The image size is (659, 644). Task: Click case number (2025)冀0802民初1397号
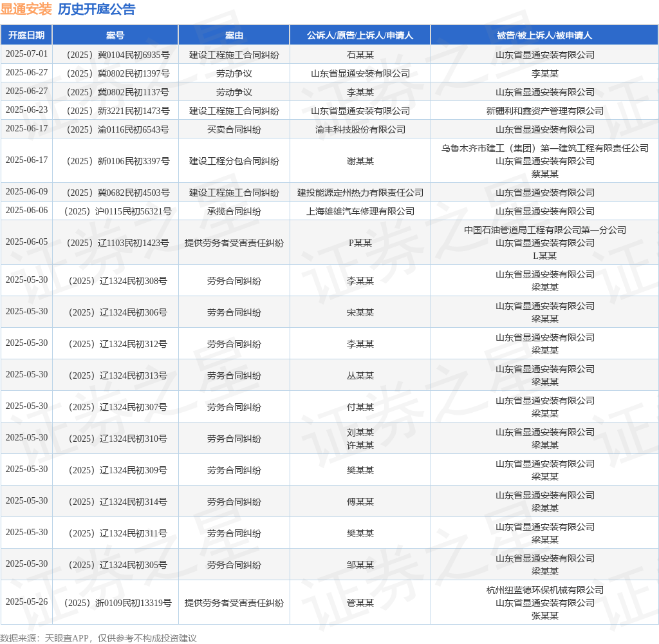118,73
